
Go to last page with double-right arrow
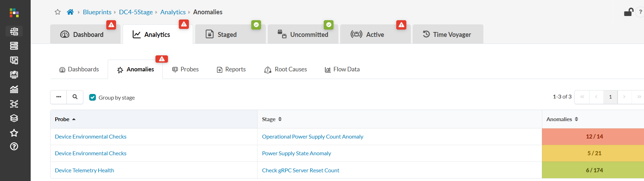(x=638, y=97)
